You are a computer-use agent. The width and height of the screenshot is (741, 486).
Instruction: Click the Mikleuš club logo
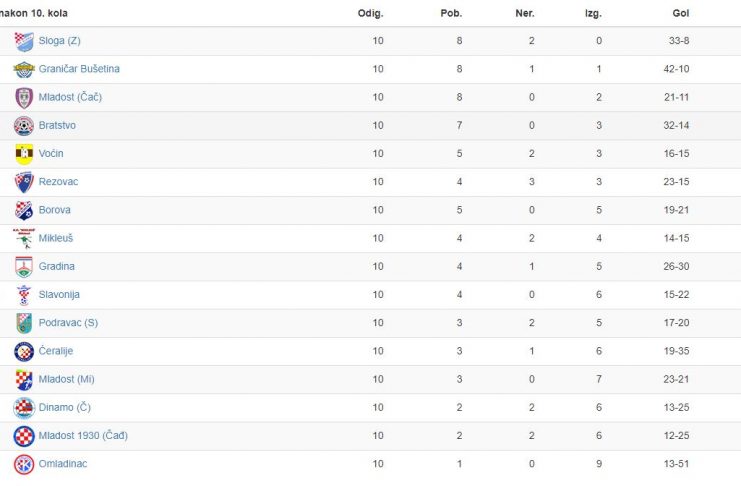point(24,239)
